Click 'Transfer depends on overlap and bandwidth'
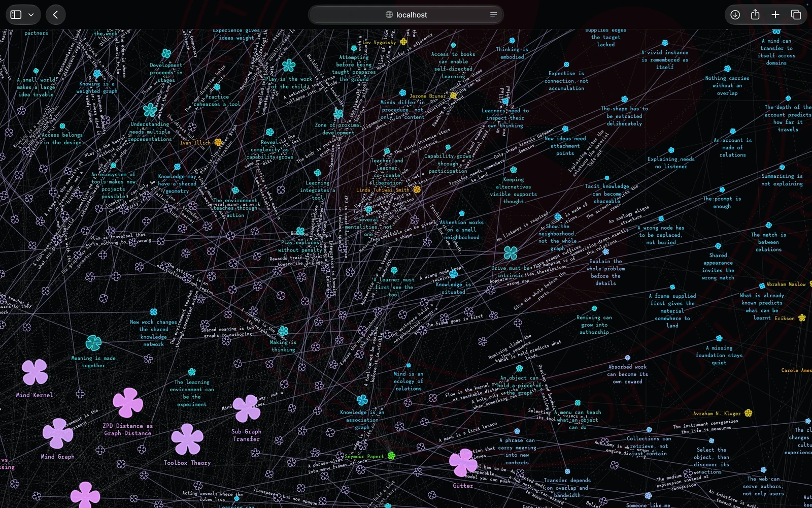The image size is (812, 508). (567, 488)
